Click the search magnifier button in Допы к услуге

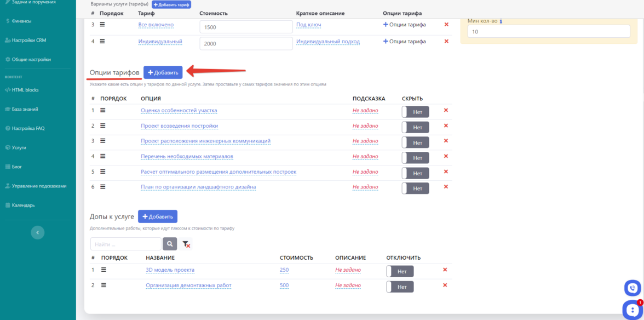pyautogui.click(x=170, y=244)
